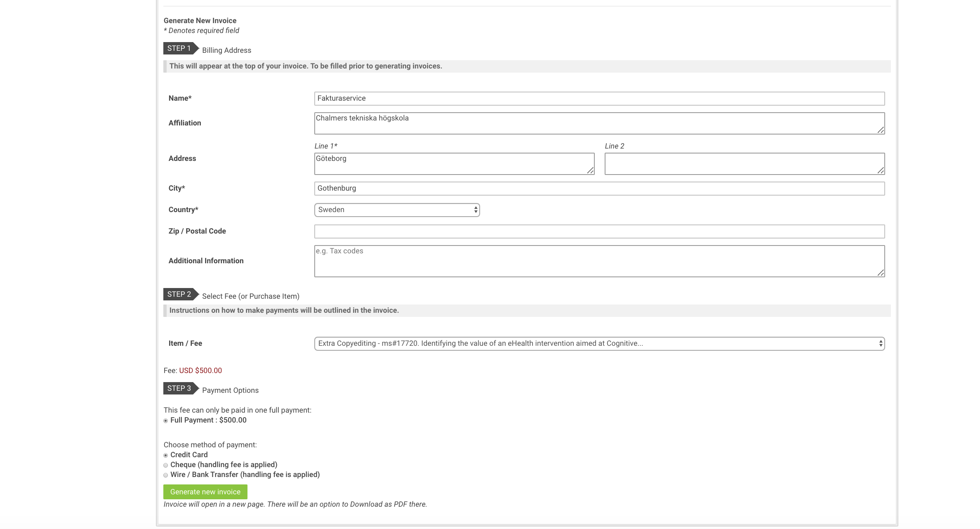Click the Affiliation field resize handle

click(881, 130)
